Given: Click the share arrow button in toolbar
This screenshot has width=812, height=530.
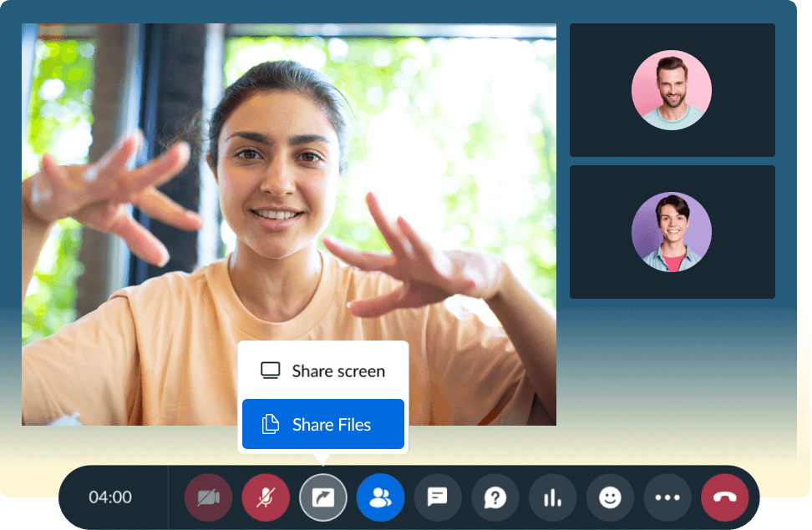Looking at the screenshot, I should [322, 497].
